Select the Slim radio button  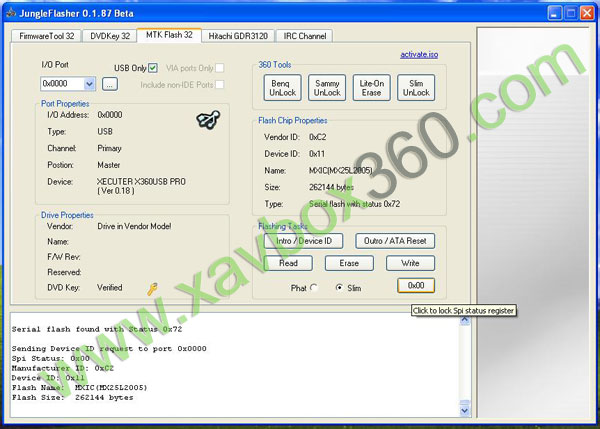(x=339, y=287)
